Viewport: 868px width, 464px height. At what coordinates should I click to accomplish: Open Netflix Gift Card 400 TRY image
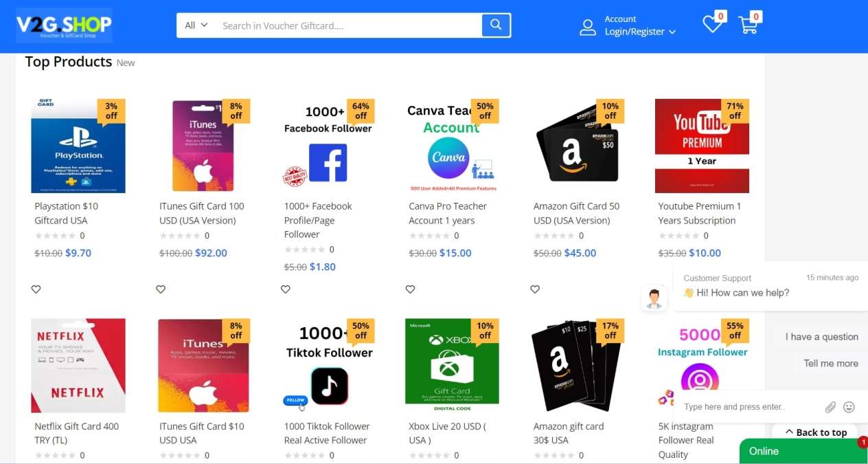(78, 366)
